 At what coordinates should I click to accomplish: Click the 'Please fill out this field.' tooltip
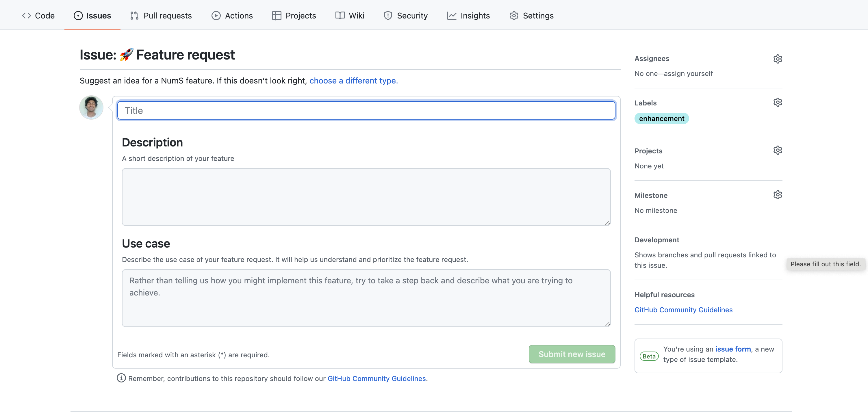826,264
